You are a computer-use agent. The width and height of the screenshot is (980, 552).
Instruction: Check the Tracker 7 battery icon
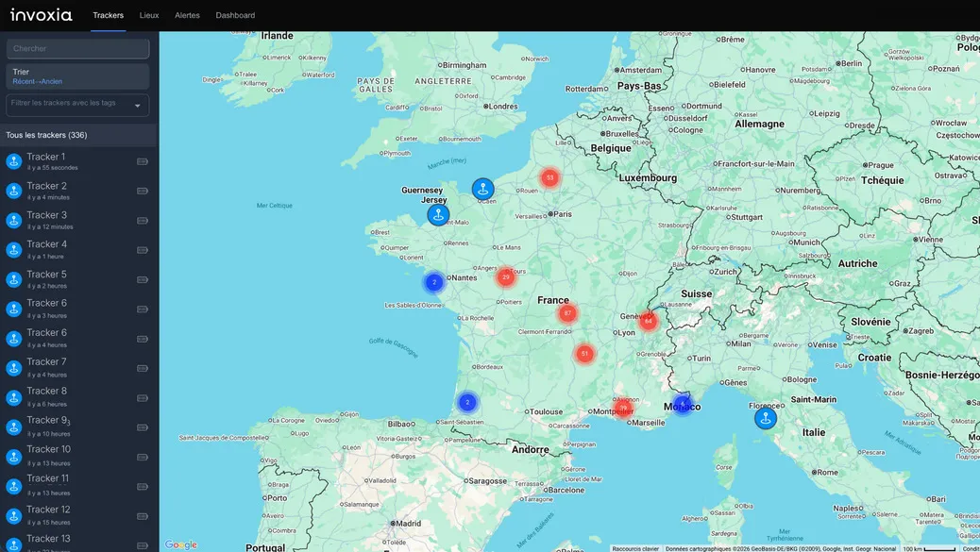pos(143,368)
